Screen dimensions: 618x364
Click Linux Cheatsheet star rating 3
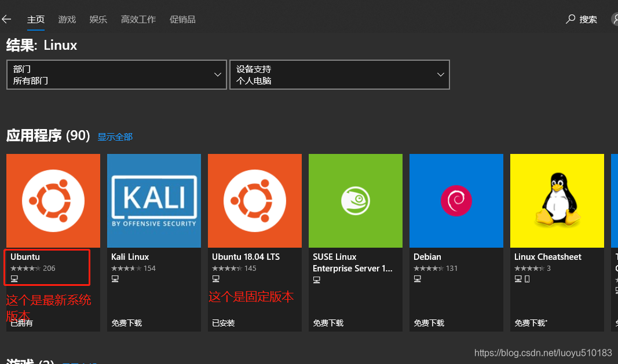coord(532,269)
